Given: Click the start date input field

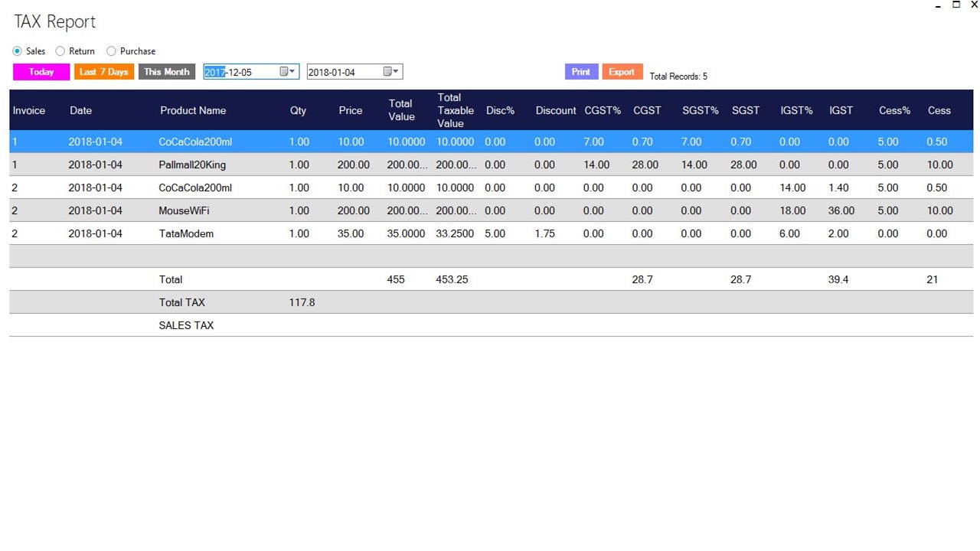Looking at the screenshot, I should click(x=237, y=71).
